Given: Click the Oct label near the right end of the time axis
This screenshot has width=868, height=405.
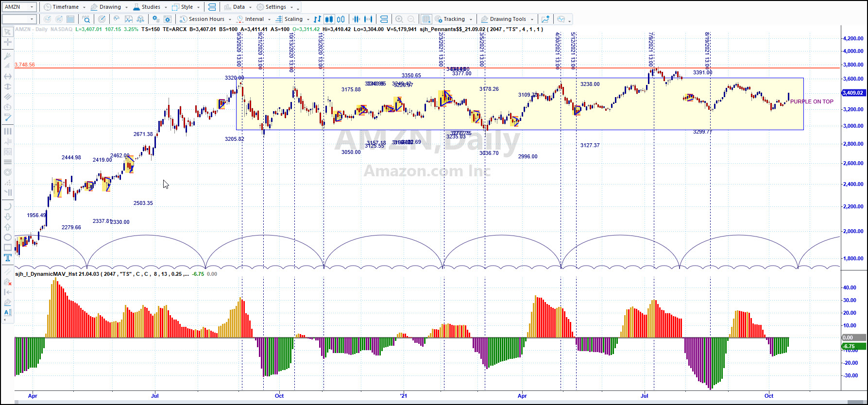Looking at the screenshot, I should pyautogui.click(x=769, y=396).
